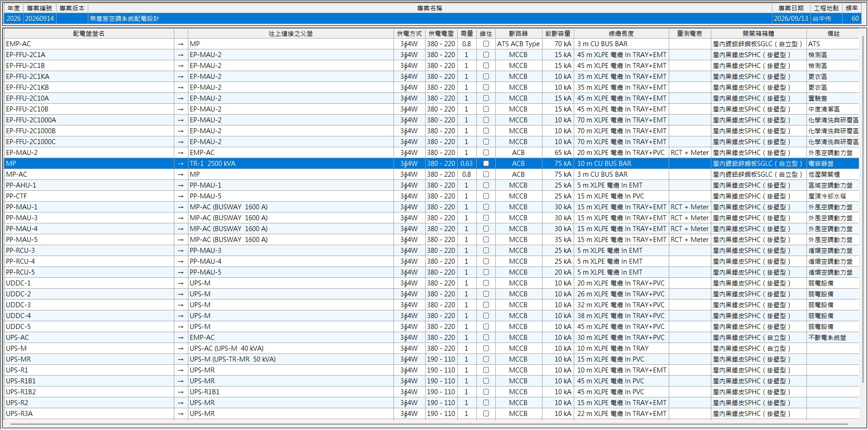Image resolution: width=868 pixels, height=430 pixels.
Task: Click the 往上連接之父盤 column header
Action: pyautogui.click(x=291, y=34)
